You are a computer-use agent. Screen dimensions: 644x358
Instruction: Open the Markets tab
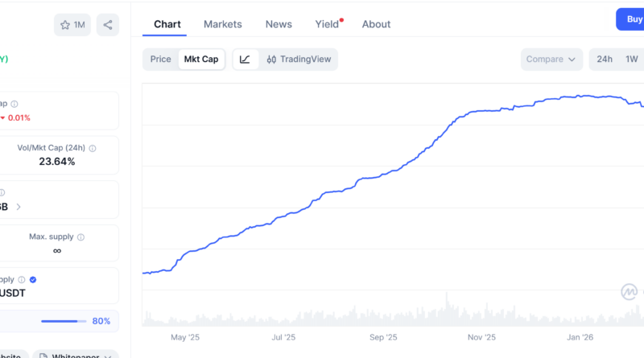point(222,24)
